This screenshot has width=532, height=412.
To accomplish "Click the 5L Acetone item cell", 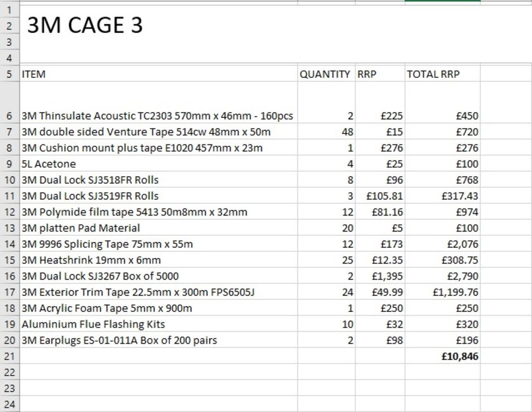I will click(x=49, y=164).
